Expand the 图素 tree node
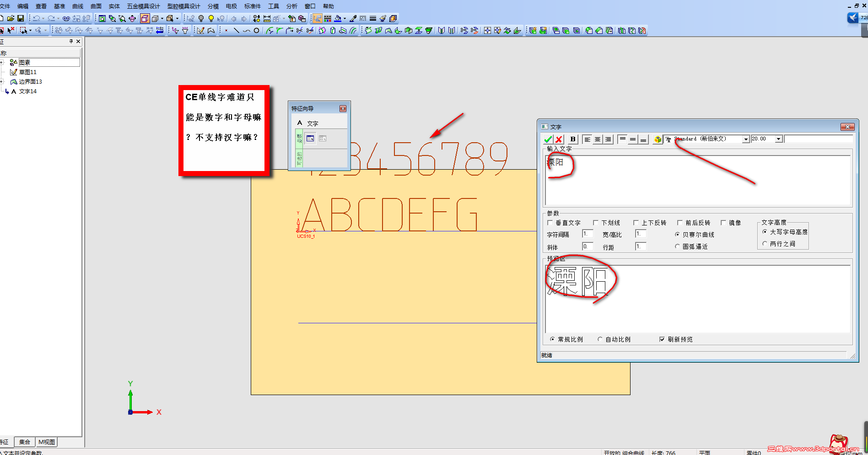The image size is (868, 455). click(x=1, y=62)
